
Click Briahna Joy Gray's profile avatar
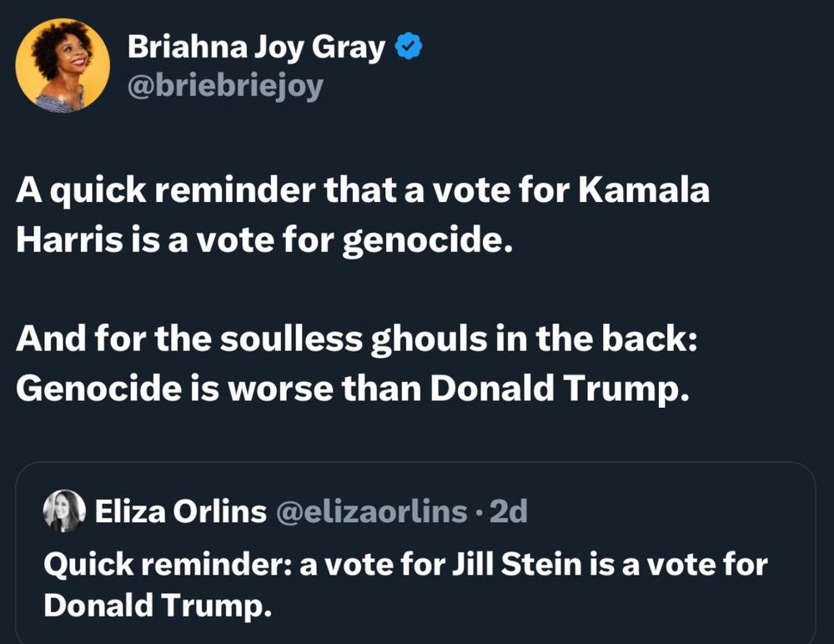63,65
